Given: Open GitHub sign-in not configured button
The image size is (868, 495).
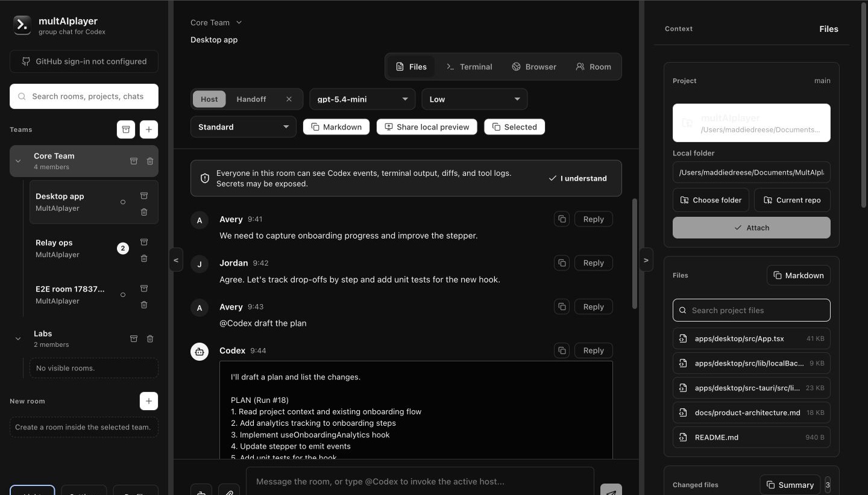Looking at the screenshot, I should click(x=84, y=61).
